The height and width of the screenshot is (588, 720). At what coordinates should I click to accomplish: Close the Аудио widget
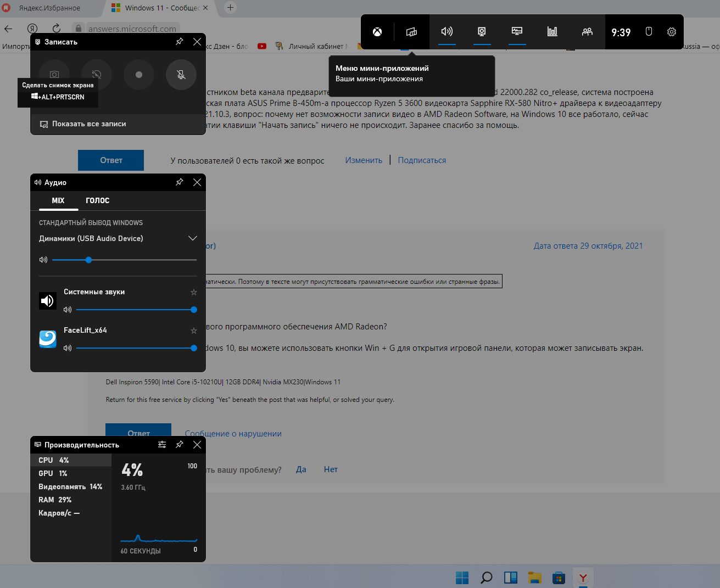(x=197, y=182)
